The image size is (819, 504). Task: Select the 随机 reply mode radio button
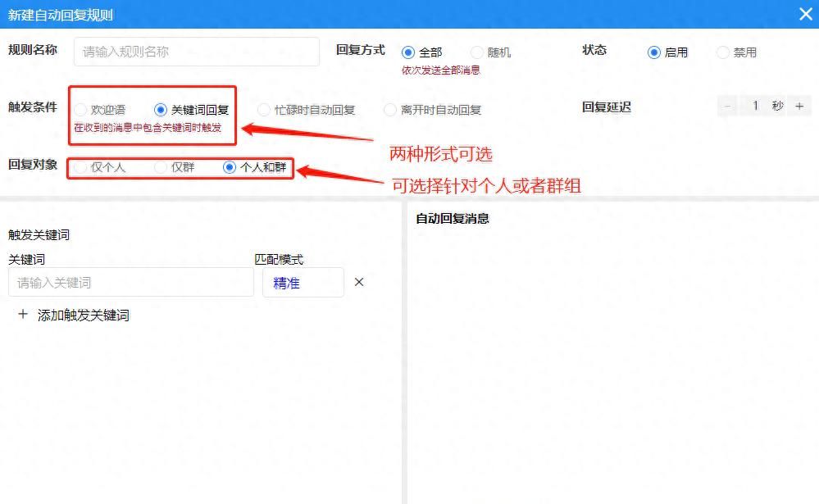pyautogui.click(x=477, y=52)
